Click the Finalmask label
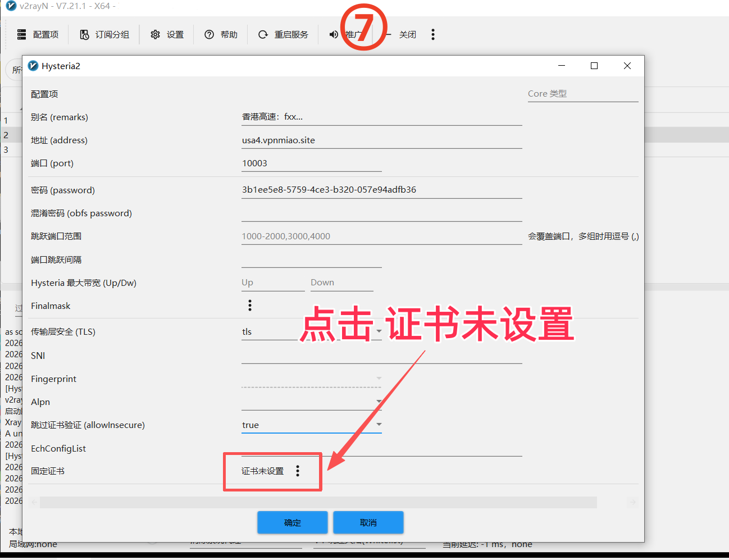This screenshot has height=560, width=729. pyautogui.click(x=51, y=306)
